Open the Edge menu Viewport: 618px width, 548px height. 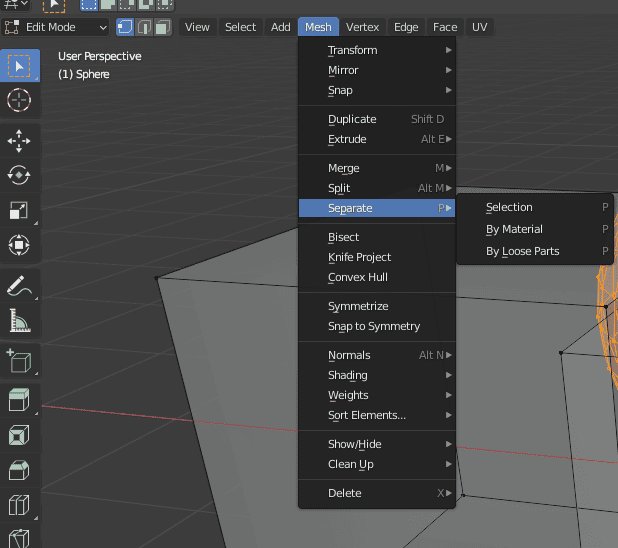tap(406, 27)
